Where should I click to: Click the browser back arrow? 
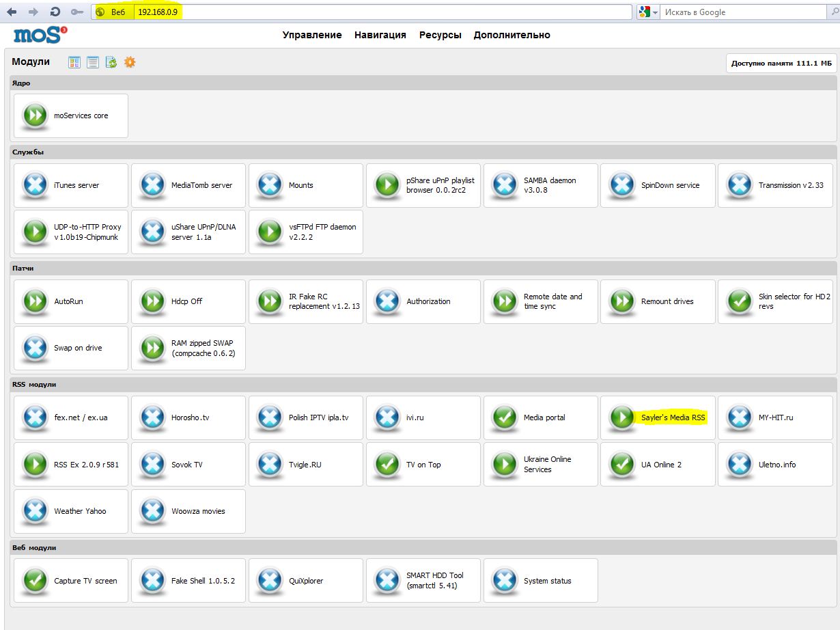tap(12, 12)
